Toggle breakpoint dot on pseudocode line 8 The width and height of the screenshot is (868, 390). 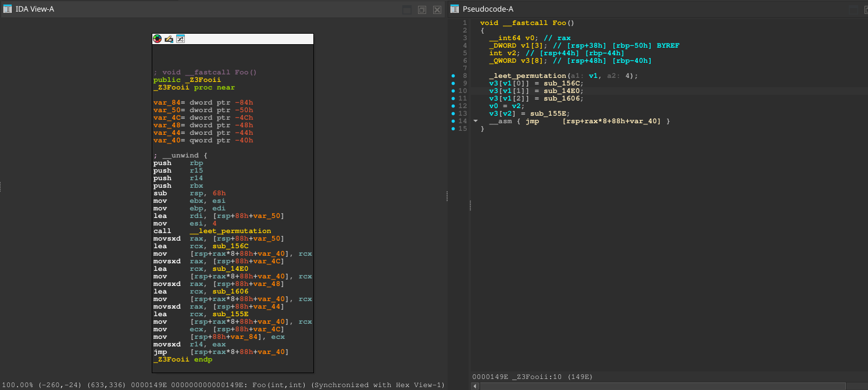coord(453,76)
